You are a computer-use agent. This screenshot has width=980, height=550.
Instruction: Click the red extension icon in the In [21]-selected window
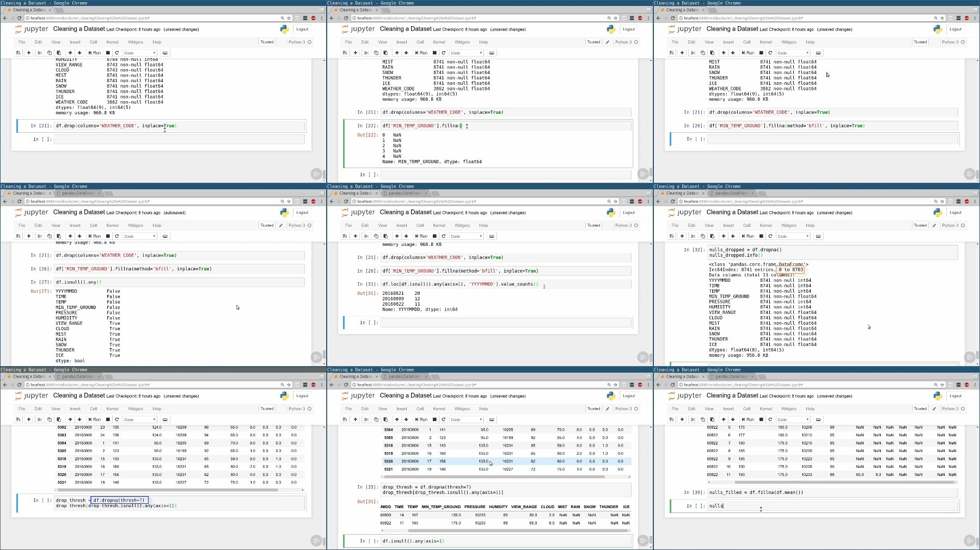[x=313, y=18]
